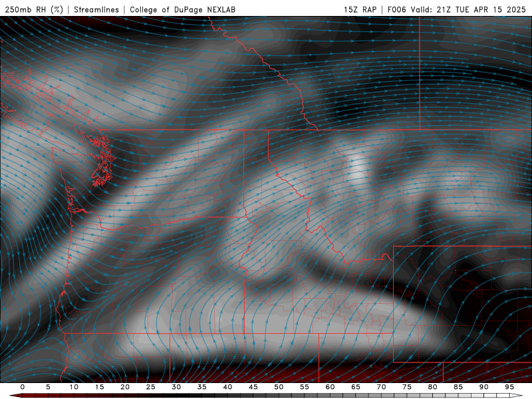
Task: Click the colorbar label '20'
Action: (x=125, y=387)
